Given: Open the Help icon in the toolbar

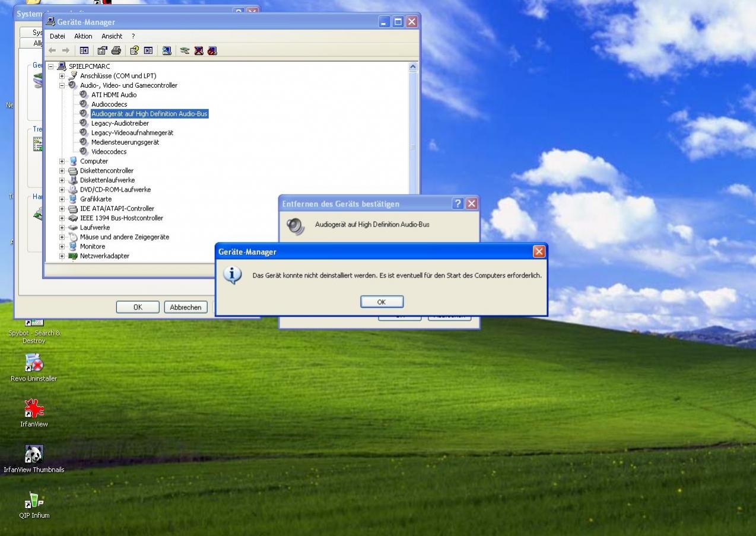Looking at the screenshot, I should [134, 50].
